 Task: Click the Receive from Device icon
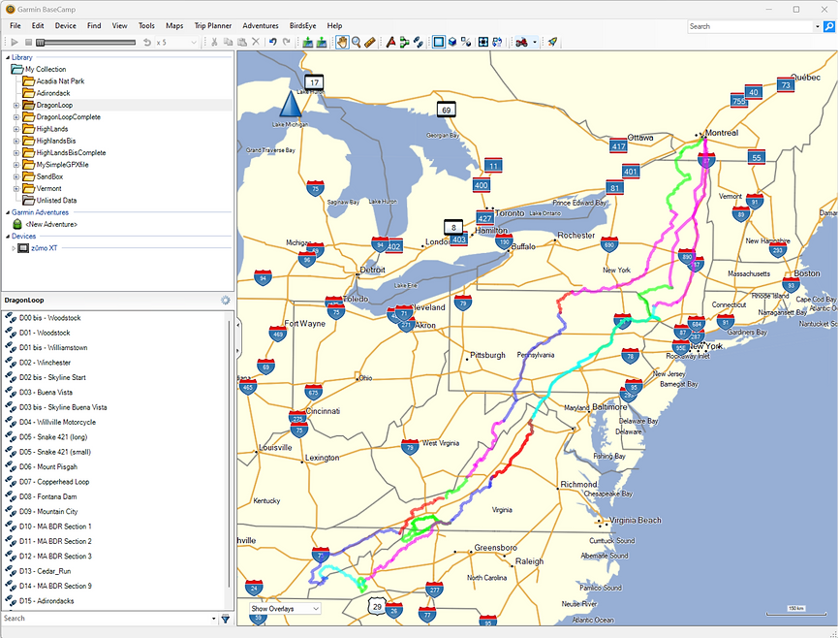322,42
